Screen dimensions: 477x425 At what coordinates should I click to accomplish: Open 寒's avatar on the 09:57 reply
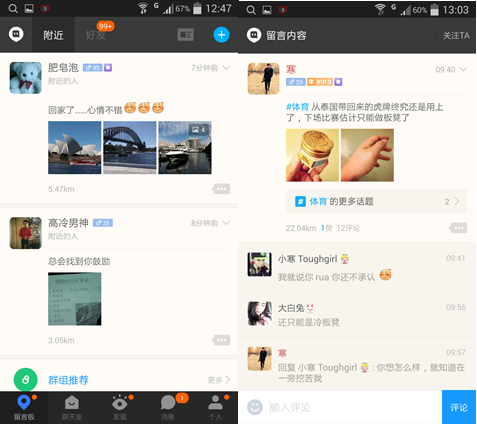(x=259, y=359)
